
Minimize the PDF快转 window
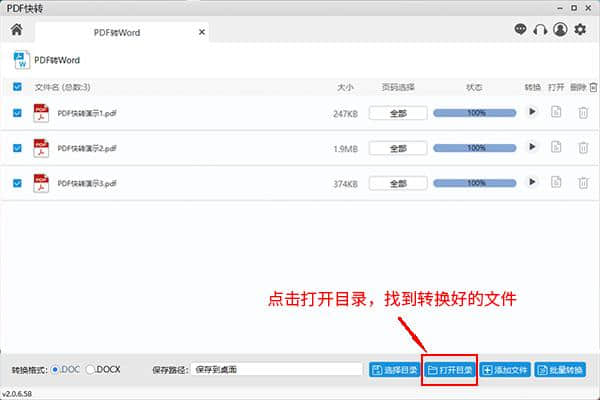[560, 8]
